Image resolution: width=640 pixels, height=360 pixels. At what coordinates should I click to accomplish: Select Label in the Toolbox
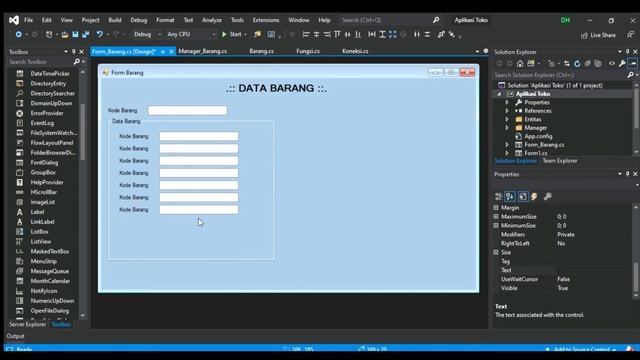click(37, 212)
